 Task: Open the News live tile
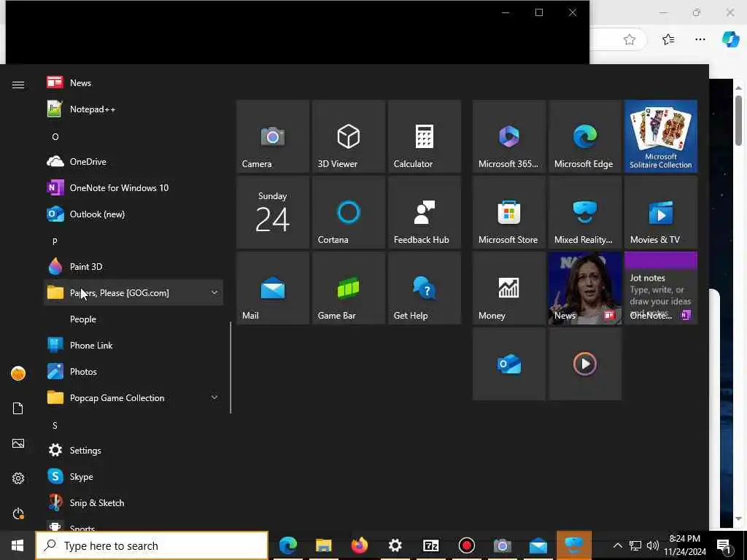pos(585,288)
